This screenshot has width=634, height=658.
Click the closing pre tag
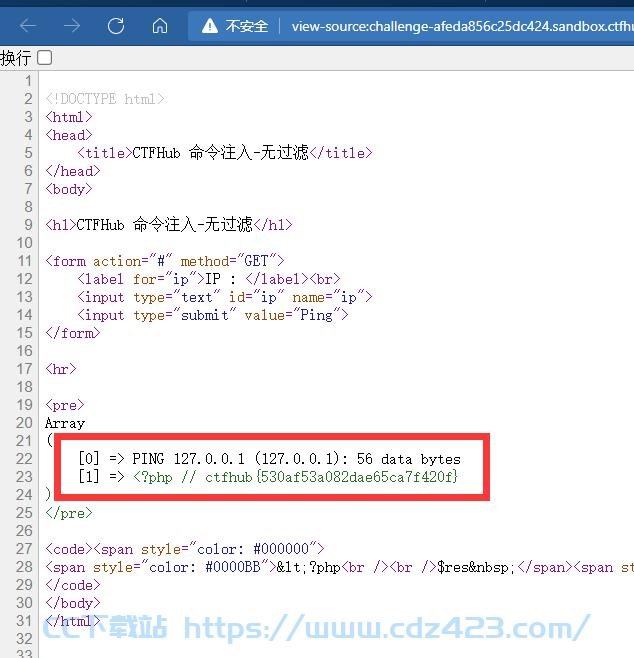coord(69,513)
